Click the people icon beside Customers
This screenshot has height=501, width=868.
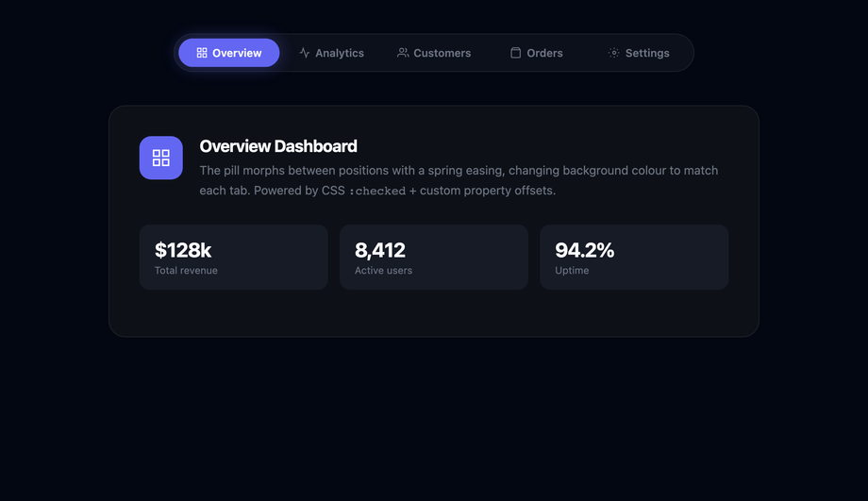(x=403, y=53)
